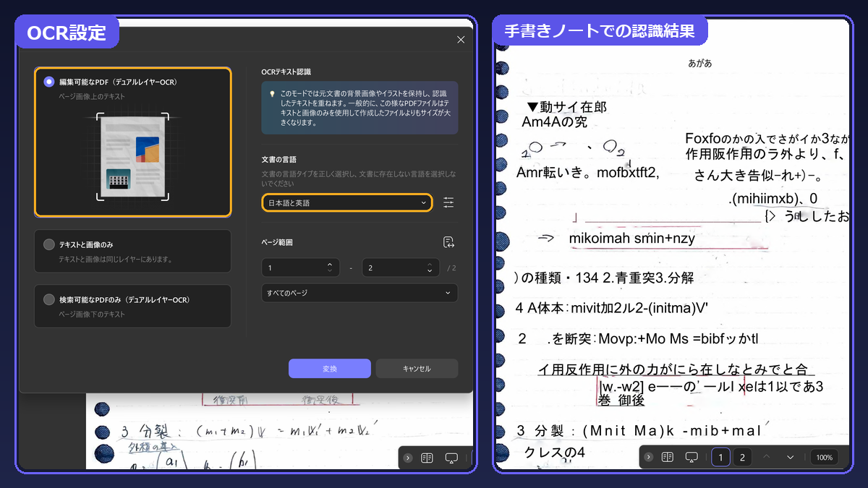Select 編集可能なPDF (デュアルレイヤーOCR) radio option

tap(48, 82)
